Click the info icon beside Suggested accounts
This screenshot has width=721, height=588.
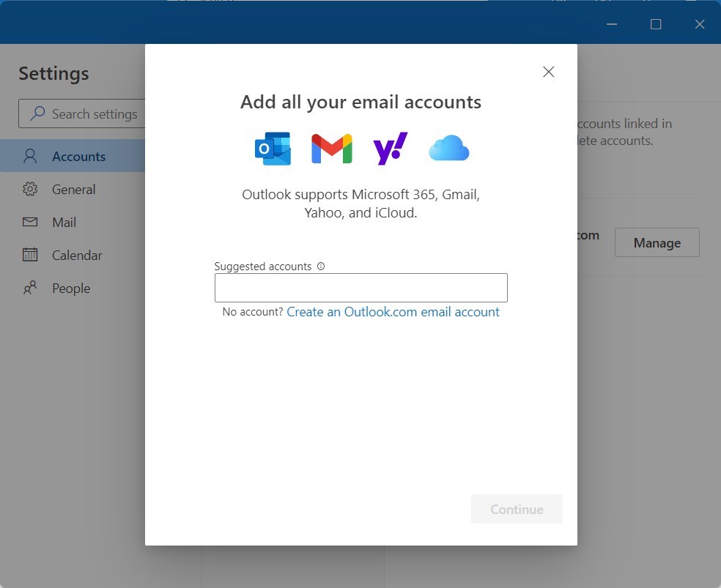coord(321,266)
